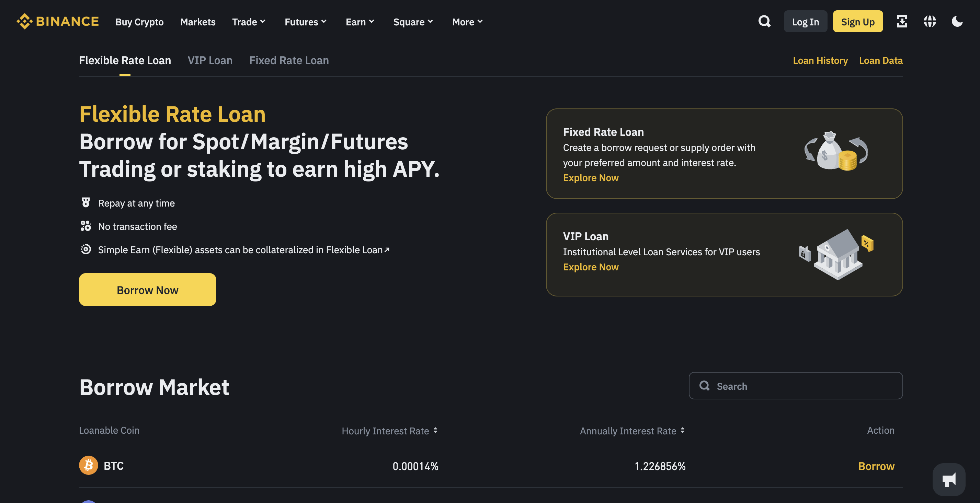Click the Log In button
This screenshot has width=980, height=503.
805,22
